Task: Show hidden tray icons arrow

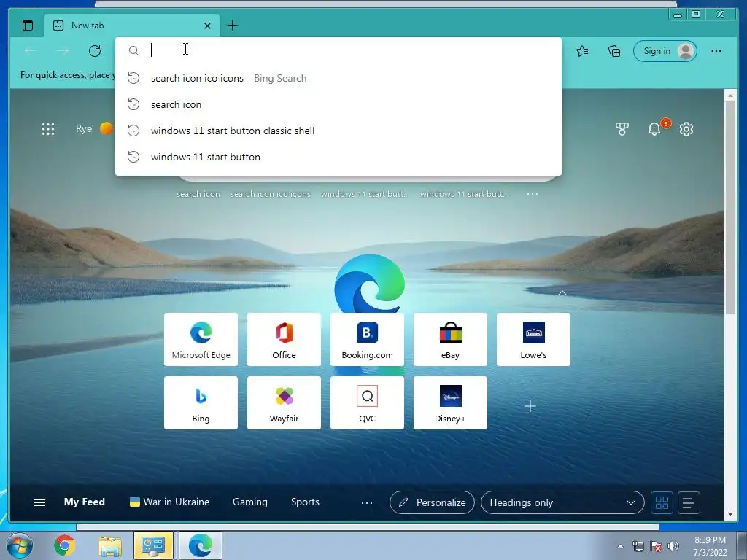Action: click(620, 546)
